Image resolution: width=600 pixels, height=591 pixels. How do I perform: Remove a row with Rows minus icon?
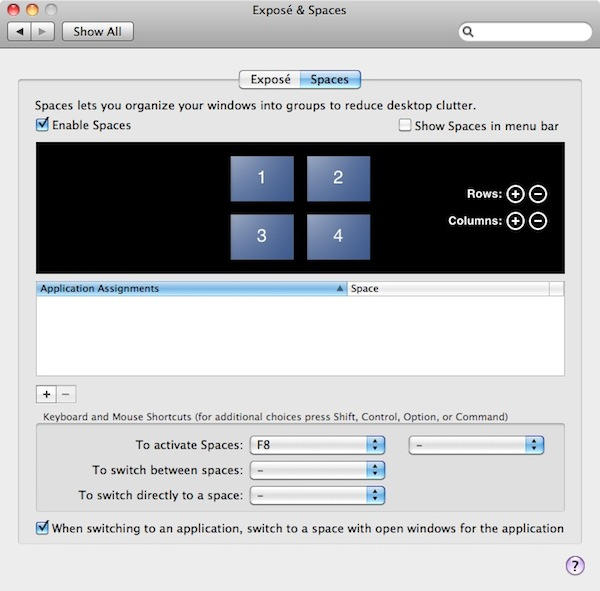click(x=538, y=194)
